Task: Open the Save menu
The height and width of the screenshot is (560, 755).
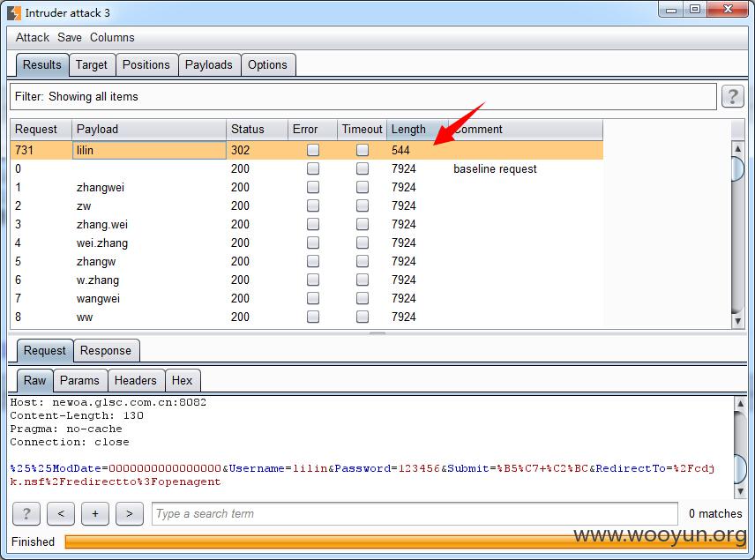Action: coord(70,38)
